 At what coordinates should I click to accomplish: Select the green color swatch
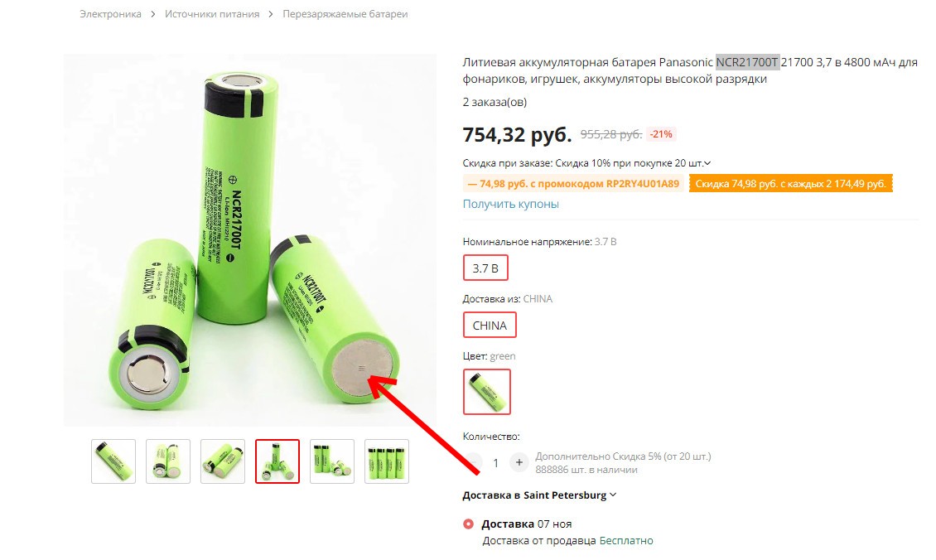tap(486, 392)
